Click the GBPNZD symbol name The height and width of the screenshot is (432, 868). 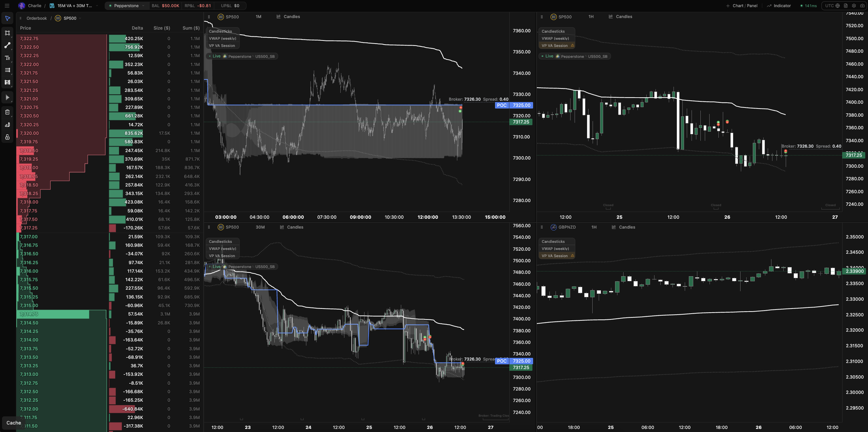coord(567,227)
